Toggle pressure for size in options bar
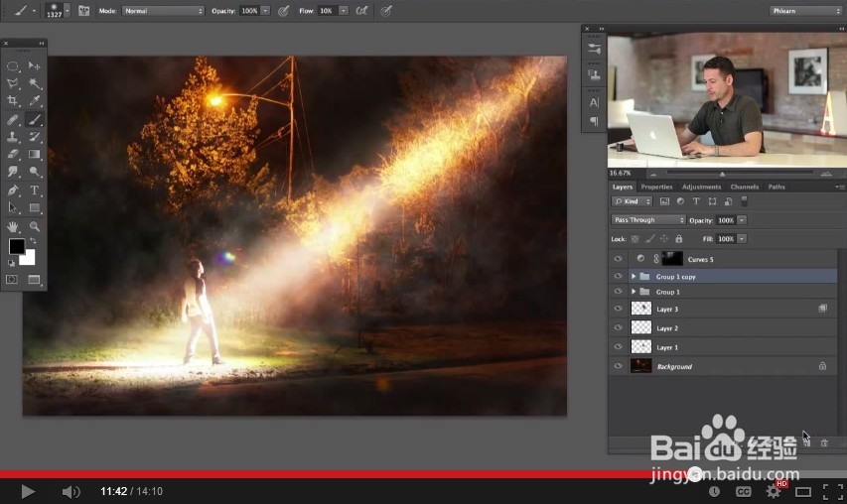Image resolution: width=847 pixels, height=504 pixels. (x=385, y=10)
